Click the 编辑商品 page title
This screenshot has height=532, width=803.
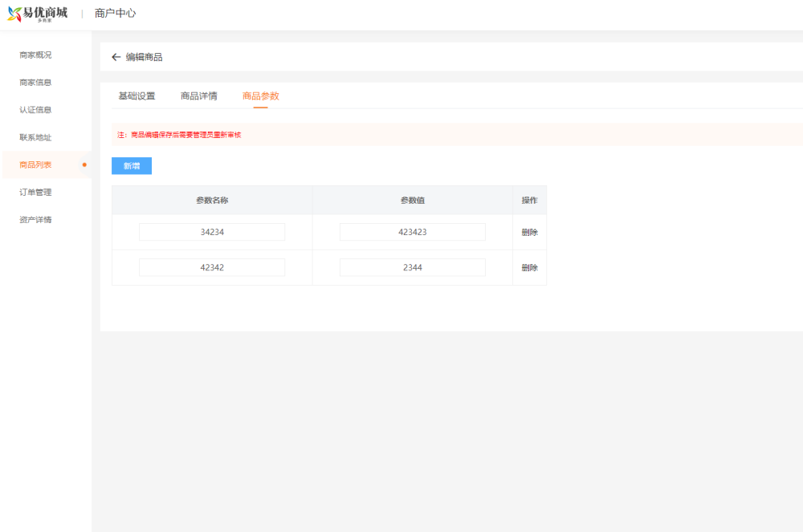point(145,57)
